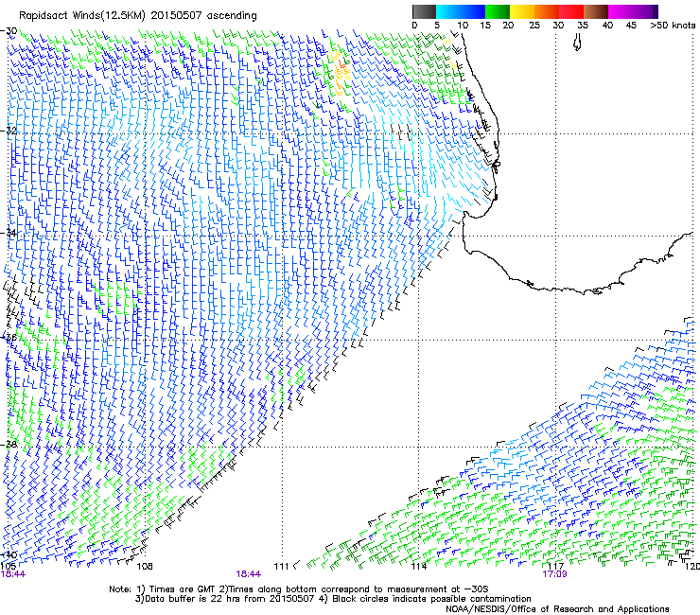Click the red 30-35 knots legend color
This screenshot has height=615, width=700.
571,11
